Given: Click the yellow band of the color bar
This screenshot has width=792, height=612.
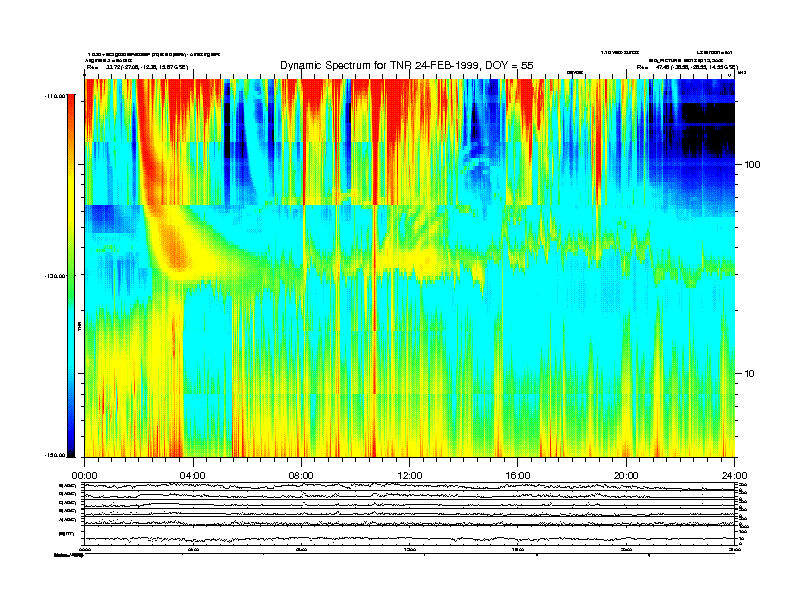Looking at the screenshot, I should (71, 202).
